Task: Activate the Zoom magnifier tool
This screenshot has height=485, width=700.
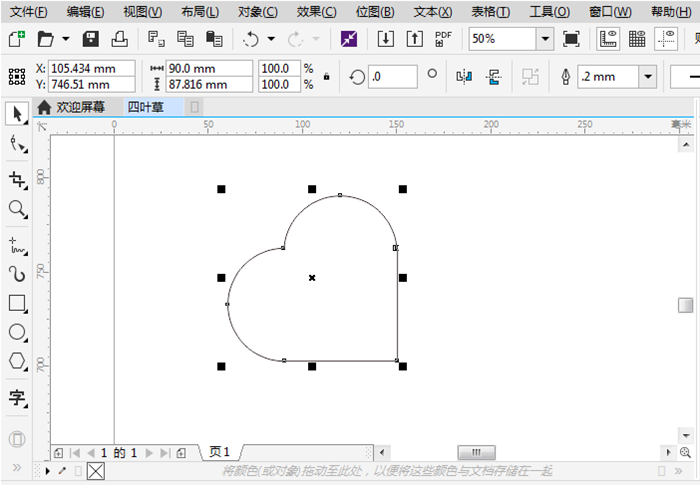Action: coord(17,209)
